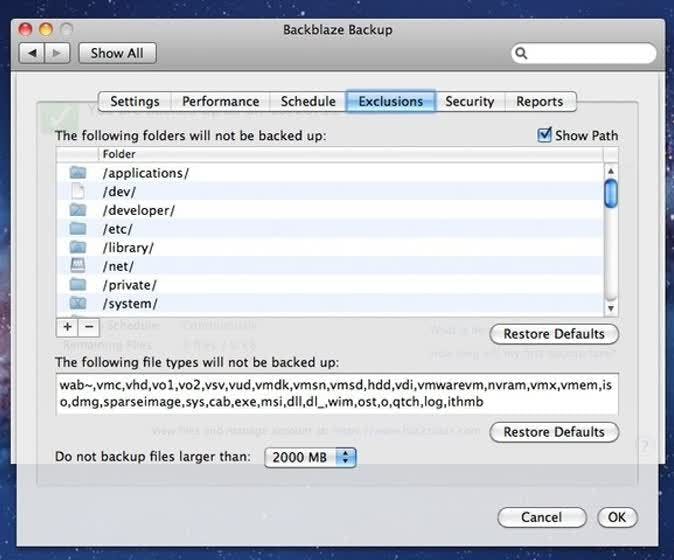Click the Show All button
Viewport: 674px width, 560px height.
[117, 53]
